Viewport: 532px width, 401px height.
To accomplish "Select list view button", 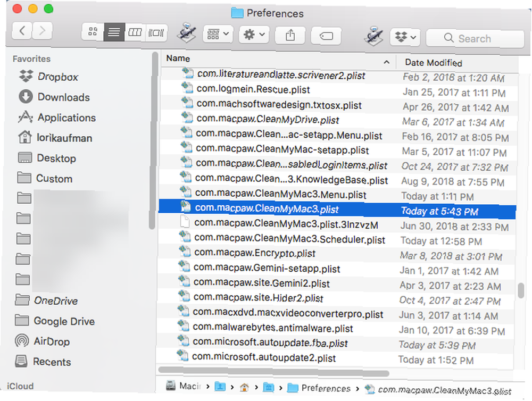I will pos(114,32).
